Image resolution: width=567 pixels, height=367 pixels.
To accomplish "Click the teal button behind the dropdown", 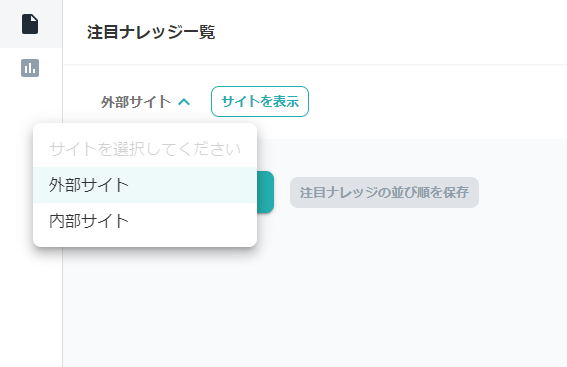I will (265, 192).
